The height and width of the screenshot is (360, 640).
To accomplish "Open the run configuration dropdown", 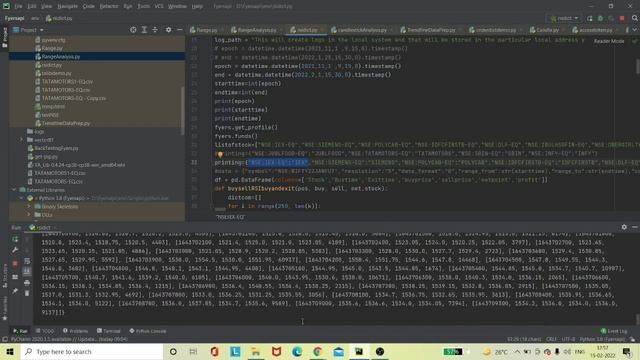I will click(x=564, y=18).
